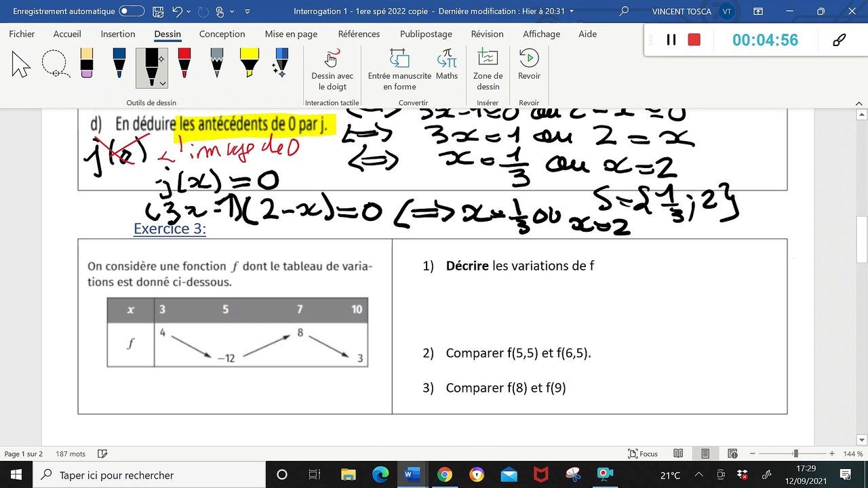Pick the grey pencil tool
Viewport: 868px width, 488px height.
pyautogui.click(x=216, y=63)
